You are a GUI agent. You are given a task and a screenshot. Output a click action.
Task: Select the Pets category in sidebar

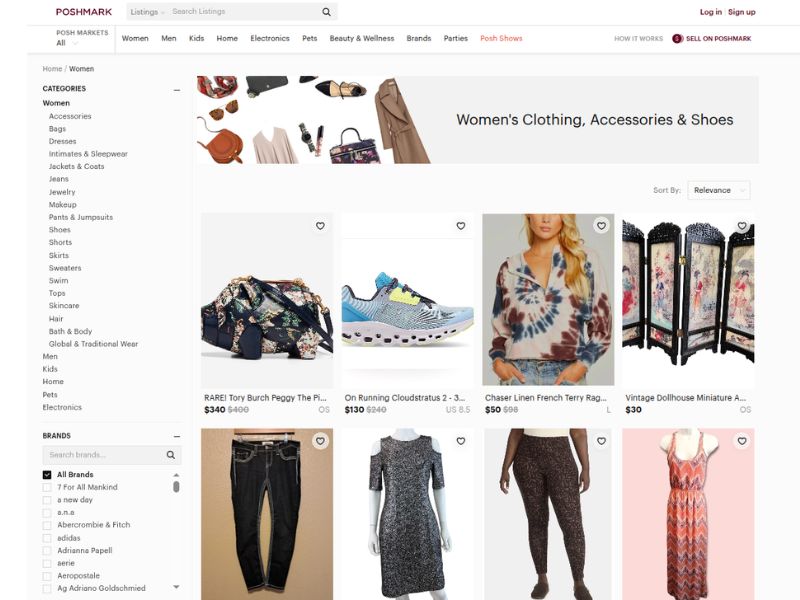click(50, 394)
